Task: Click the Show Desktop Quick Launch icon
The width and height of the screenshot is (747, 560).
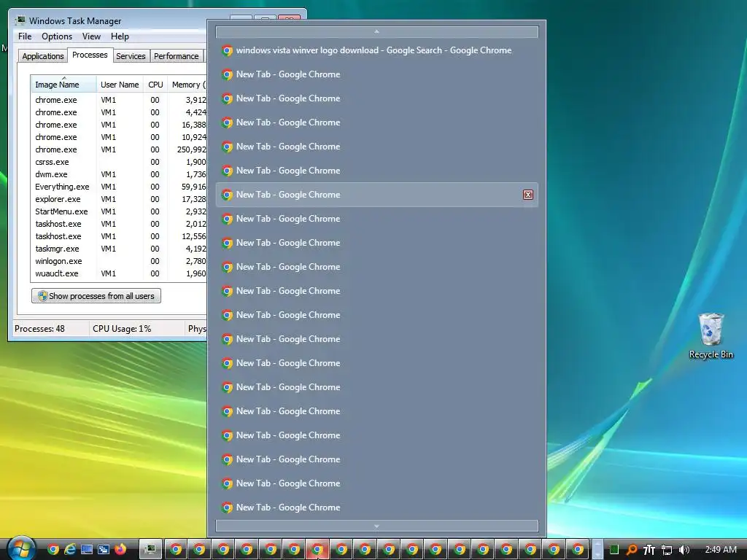Action: click(87, 550)
